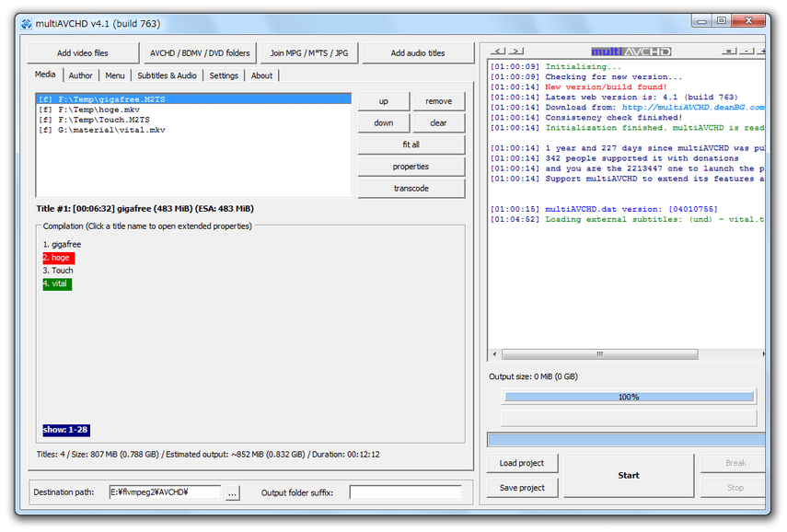Move the selected title down
The image size is (787, 532).
pos(384,123)
